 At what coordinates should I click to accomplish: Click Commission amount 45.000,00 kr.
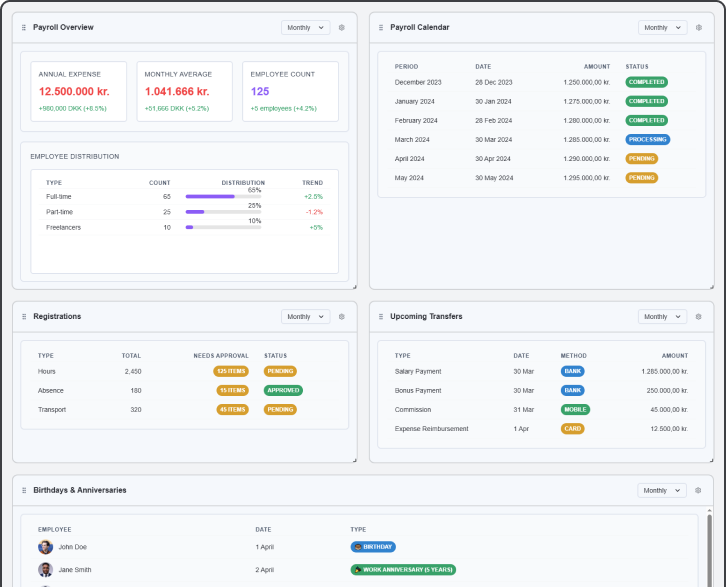pyautogui.click(x=670, y=410)
